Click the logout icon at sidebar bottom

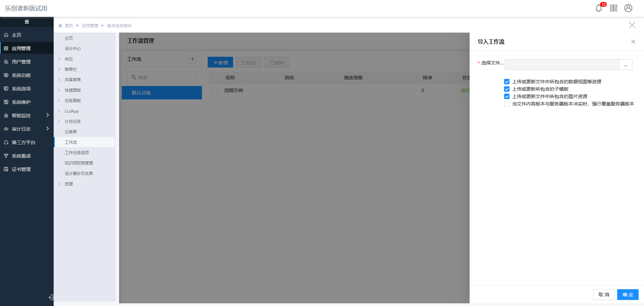(x=51, y=297)
